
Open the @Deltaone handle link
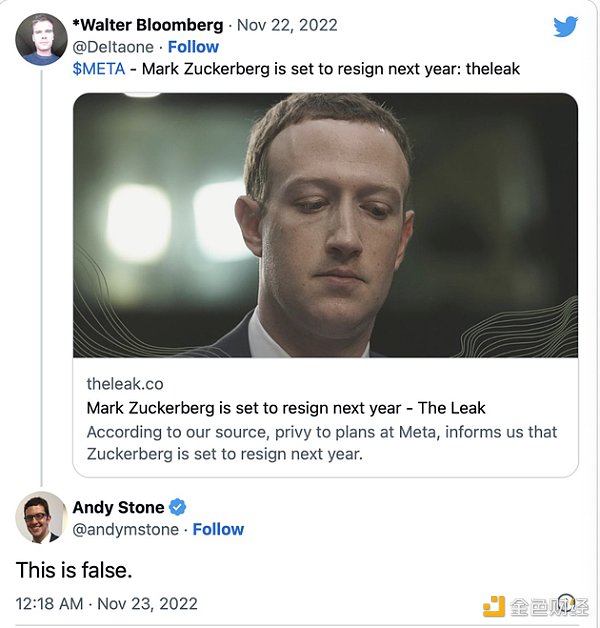click(x=114, y=47)
